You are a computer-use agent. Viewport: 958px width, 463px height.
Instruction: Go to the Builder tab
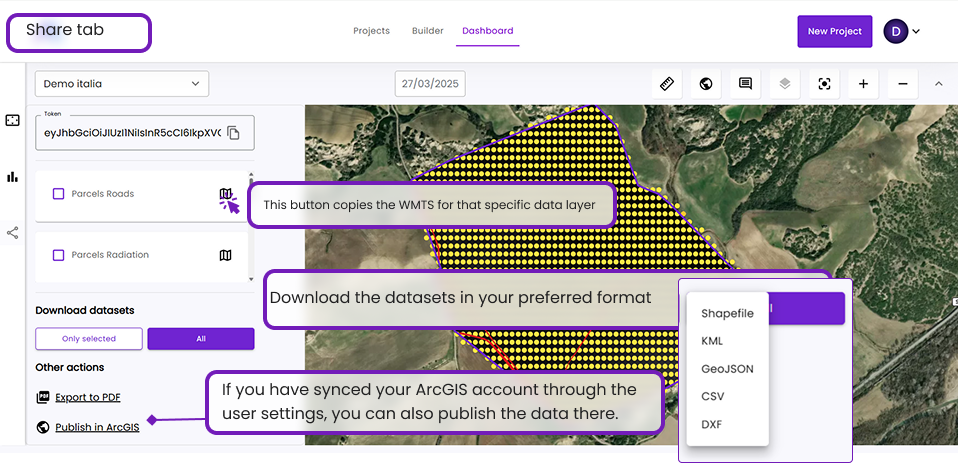(428, 31)
